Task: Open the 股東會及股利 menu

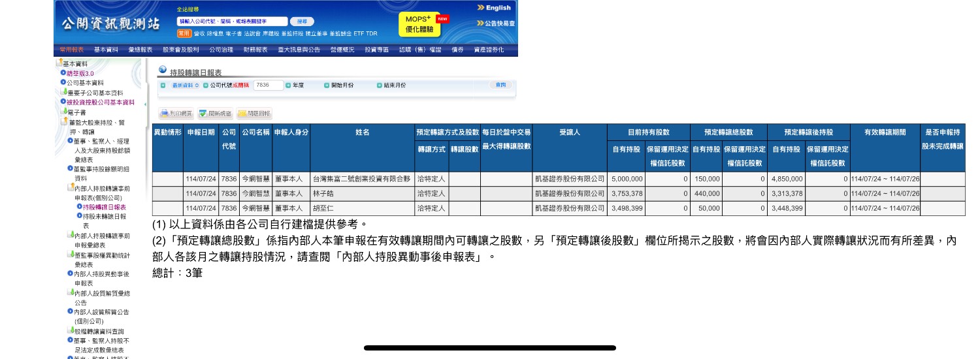Action: [180, 50]
